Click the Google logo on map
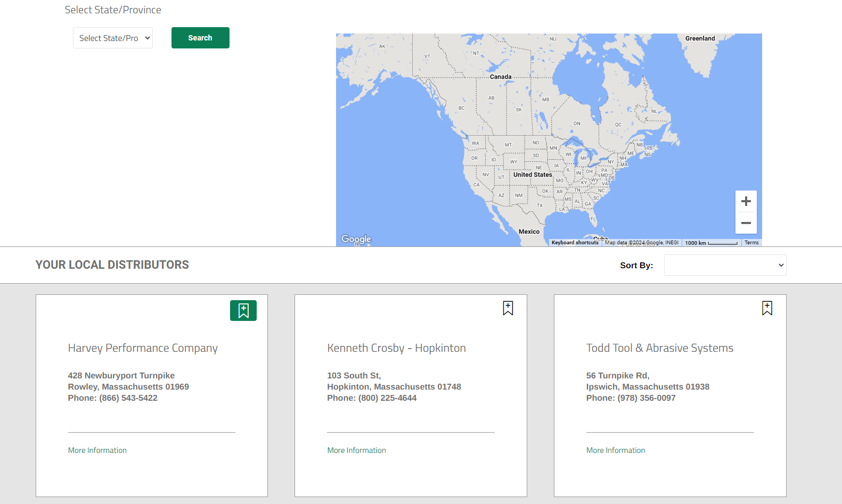The height and width of the screenshot is (504, 842). [x=356, y=239]
